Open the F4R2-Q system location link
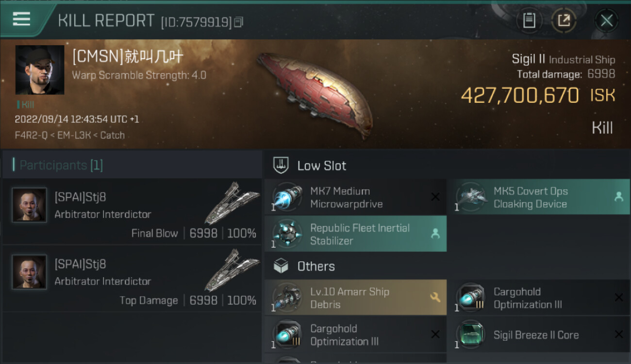The width and height of the screenshot is (631, 364). pos(31,135)
